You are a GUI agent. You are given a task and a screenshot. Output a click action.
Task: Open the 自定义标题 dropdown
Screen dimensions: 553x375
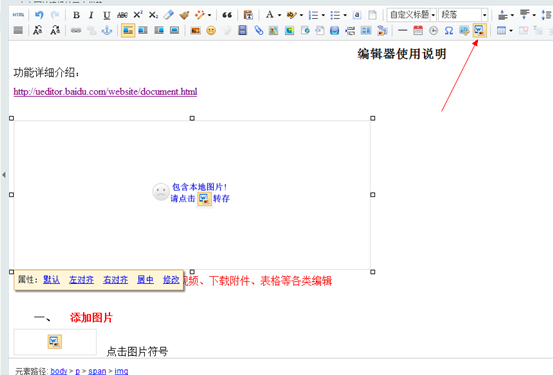412,15
